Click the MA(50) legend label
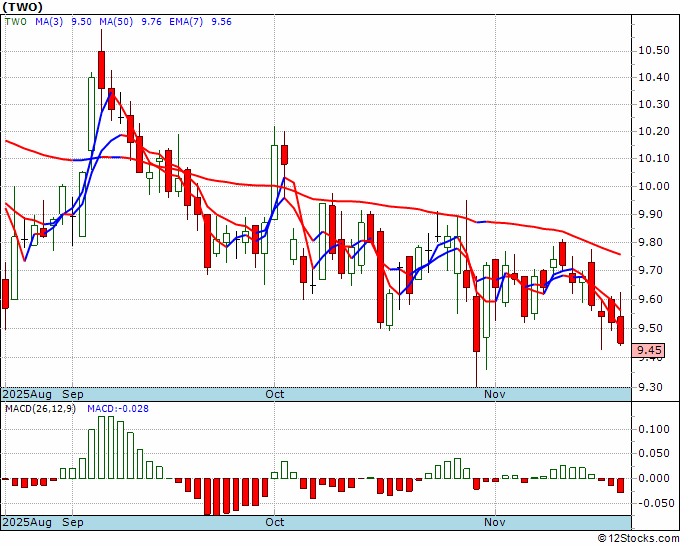The width and height of the screenshot is (680, 546). [x=116, y=22]
